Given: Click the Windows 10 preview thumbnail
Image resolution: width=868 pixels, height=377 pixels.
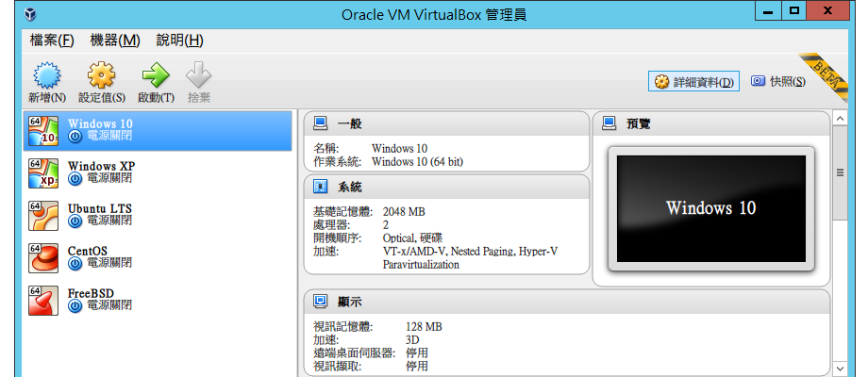Looking at the screenshot, I should pos(711,208).
